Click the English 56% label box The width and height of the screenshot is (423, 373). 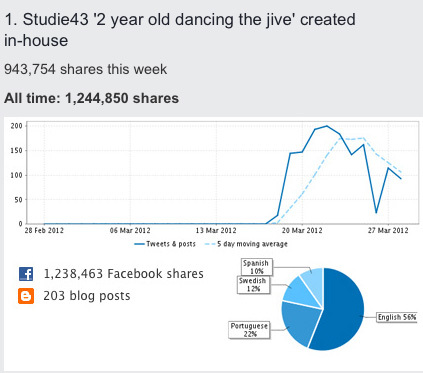point(397,317)
